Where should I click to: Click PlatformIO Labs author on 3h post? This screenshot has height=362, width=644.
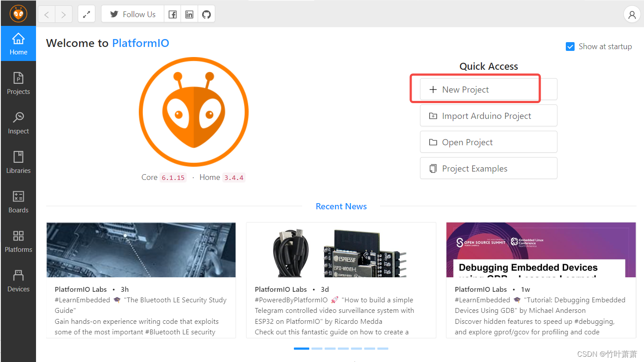click(x=81, y=290)
